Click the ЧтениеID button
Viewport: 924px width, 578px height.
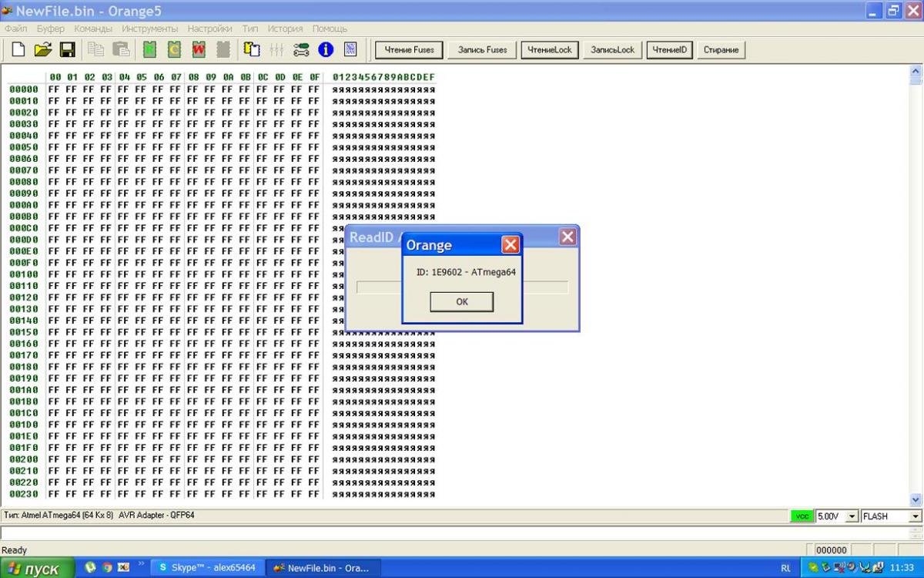[670, 50]
